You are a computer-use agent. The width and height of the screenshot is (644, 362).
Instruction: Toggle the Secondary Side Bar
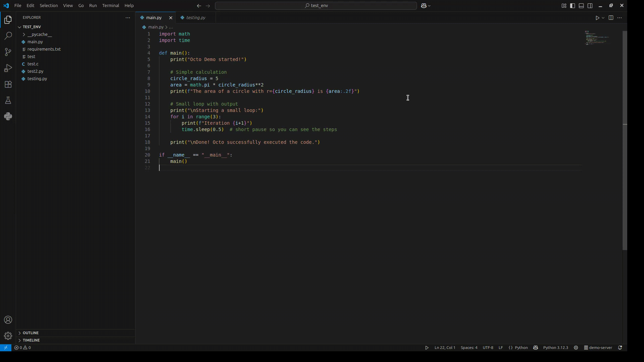click(590, 6)
